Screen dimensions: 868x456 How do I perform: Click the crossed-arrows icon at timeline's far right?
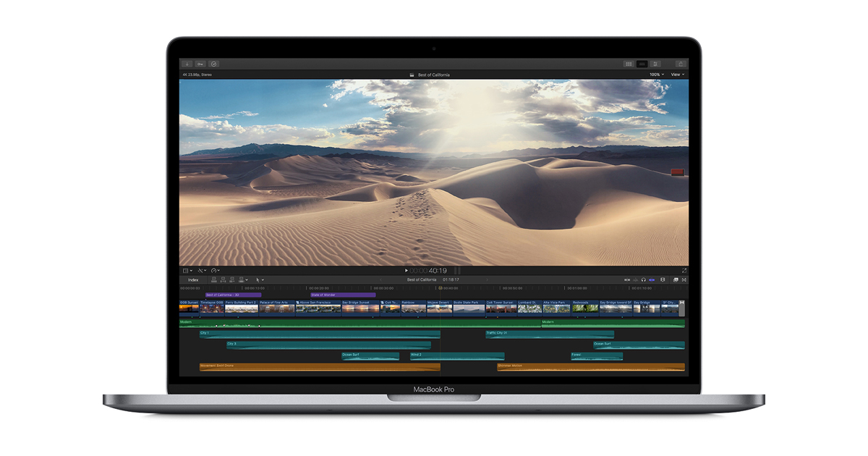(683, 279)
